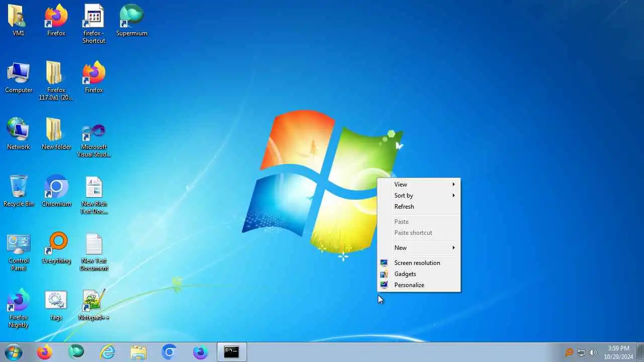Select the Control Panel desktop icon
Viewport: 644px width, 362px height.
(x=18, y=251)
